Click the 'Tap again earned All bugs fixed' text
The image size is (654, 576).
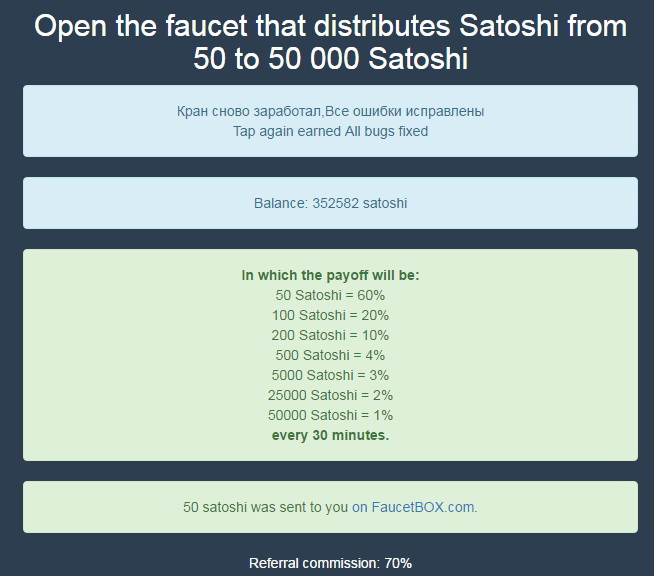pos(330,131)
